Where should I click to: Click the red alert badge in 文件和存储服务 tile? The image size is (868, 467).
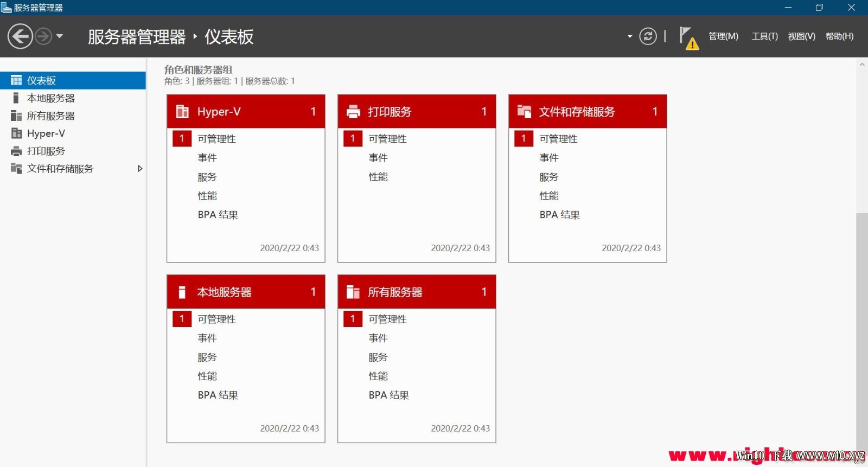click(x=524, y=139)
